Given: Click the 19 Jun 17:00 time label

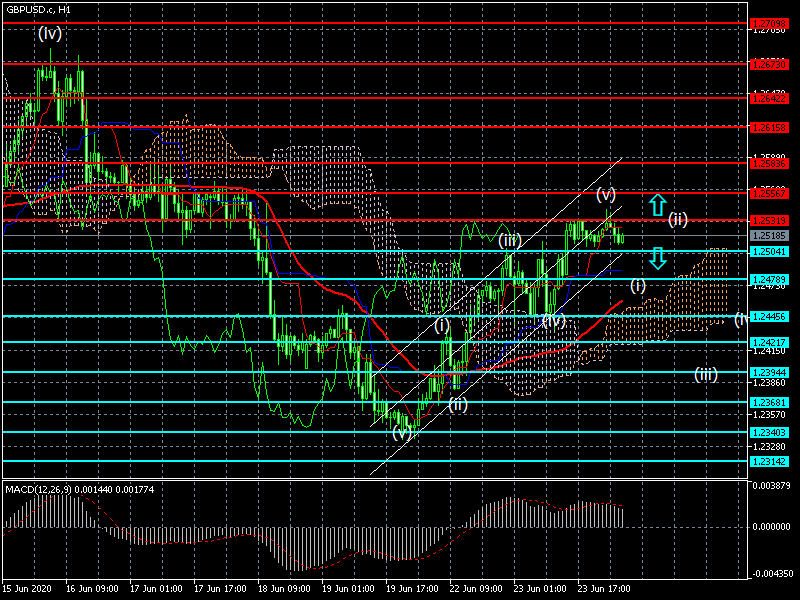Looking at the screenshot, I should (x=412, y=588).
